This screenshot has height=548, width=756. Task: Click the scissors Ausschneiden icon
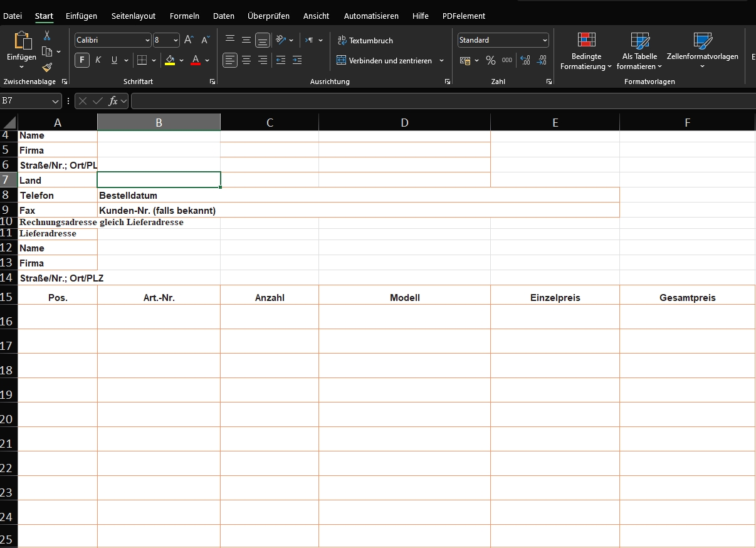pos(46,36)
